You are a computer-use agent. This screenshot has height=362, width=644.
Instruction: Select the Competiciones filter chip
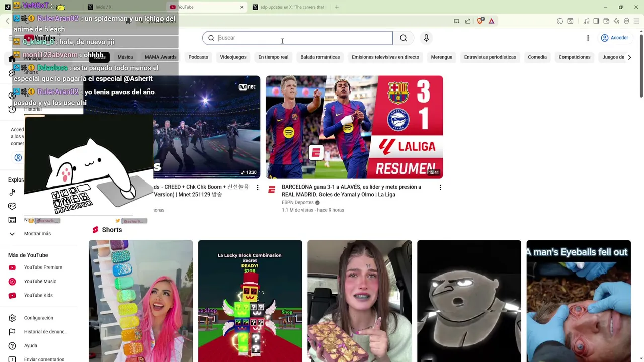575,57
